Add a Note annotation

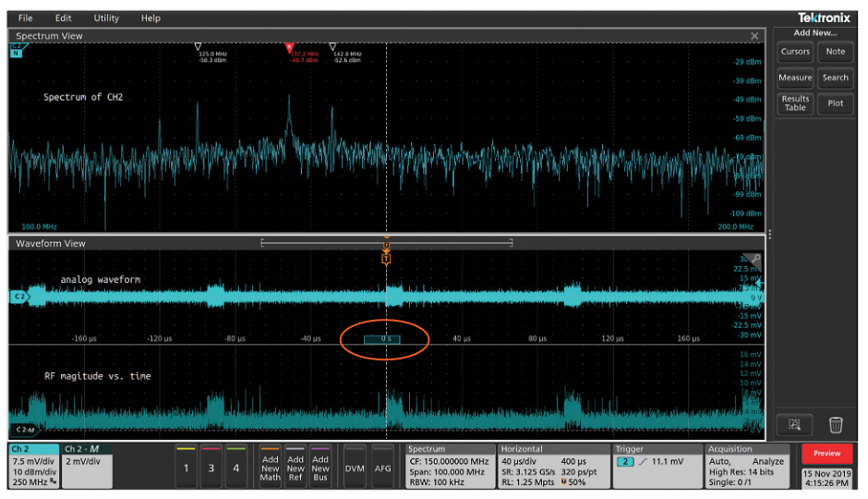(836, 52)
